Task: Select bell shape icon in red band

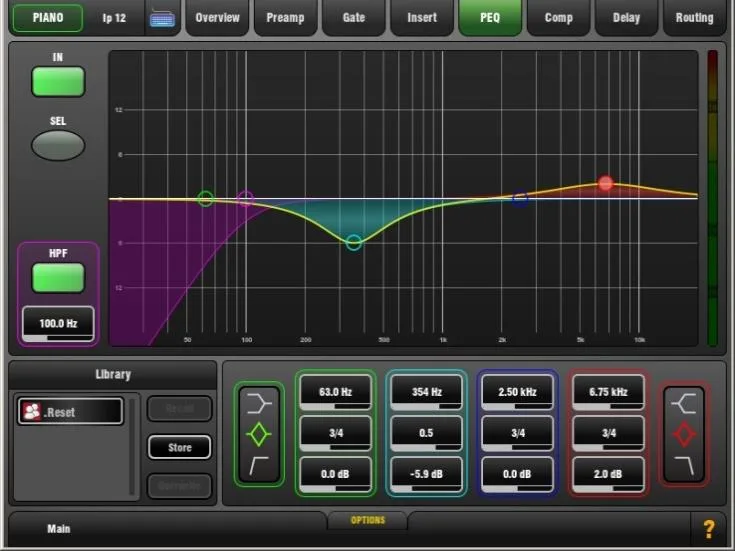Action: coord(684,435)
